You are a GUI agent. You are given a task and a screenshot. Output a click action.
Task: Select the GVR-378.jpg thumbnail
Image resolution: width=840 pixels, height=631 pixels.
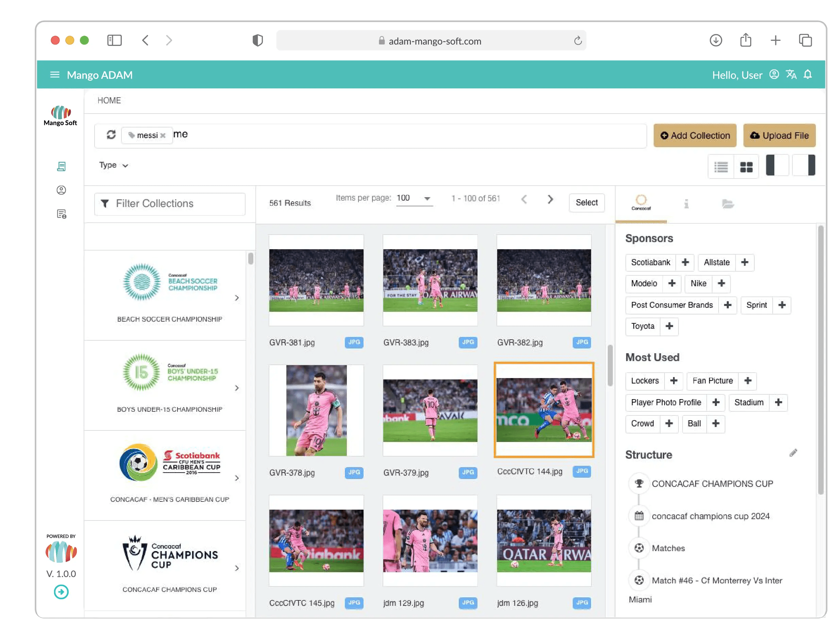click(x=316, y=410)
